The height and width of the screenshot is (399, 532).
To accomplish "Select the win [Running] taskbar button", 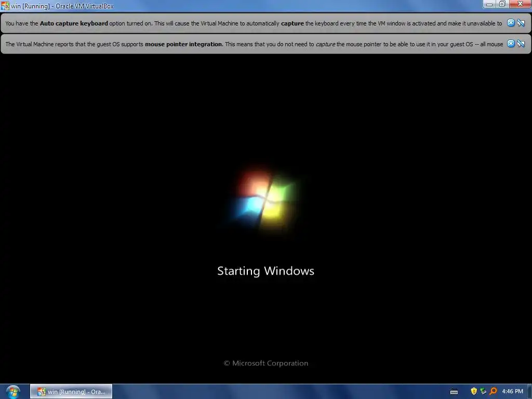I will coord(71,392).
